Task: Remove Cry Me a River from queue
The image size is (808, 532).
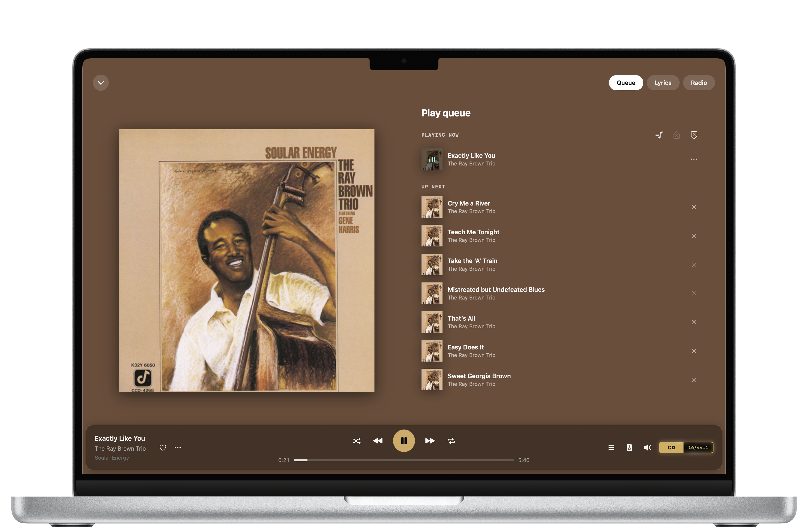Action: click(694, 207)
